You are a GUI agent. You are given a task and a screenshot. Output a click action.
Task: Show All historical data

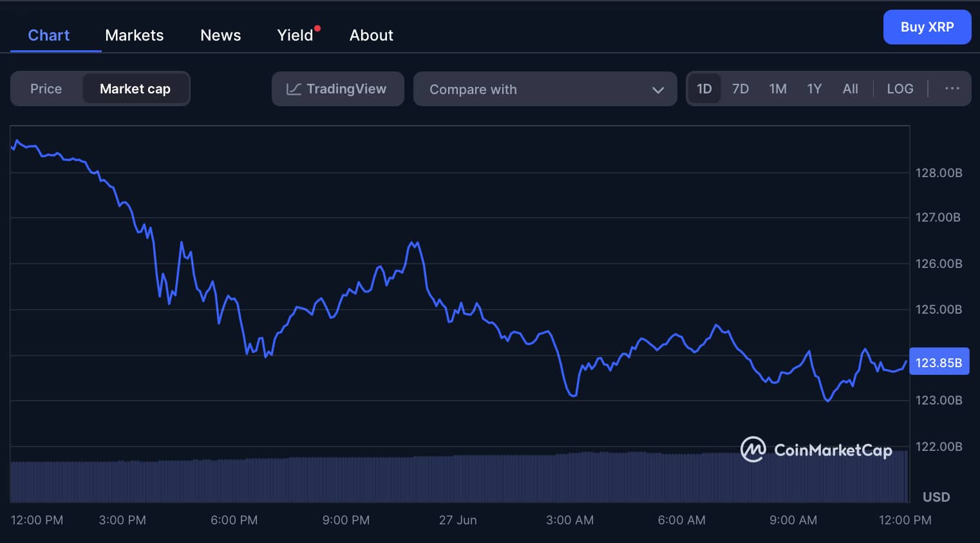850,88
